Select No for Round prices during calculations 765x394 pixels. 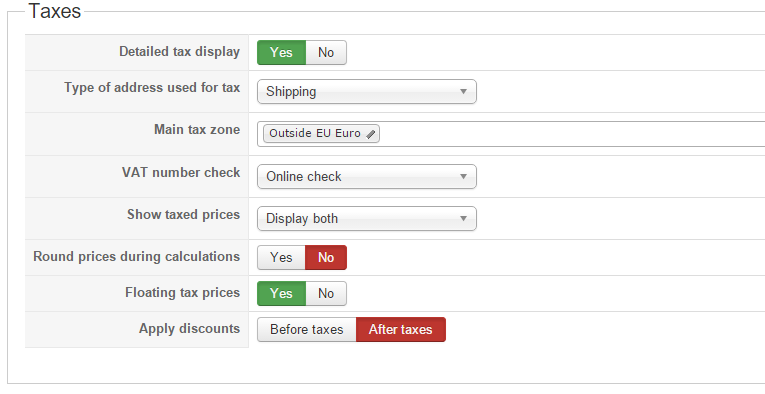click(x=326, y=257)
